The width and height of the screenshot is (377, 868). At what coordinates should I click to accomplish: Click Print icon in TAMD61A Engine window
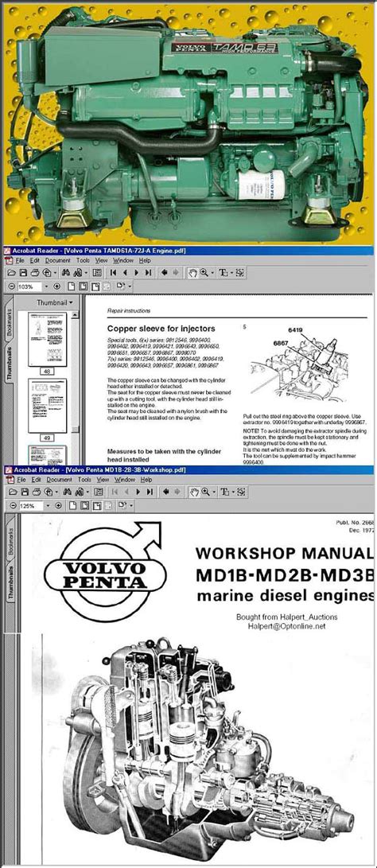click(35, 272)
